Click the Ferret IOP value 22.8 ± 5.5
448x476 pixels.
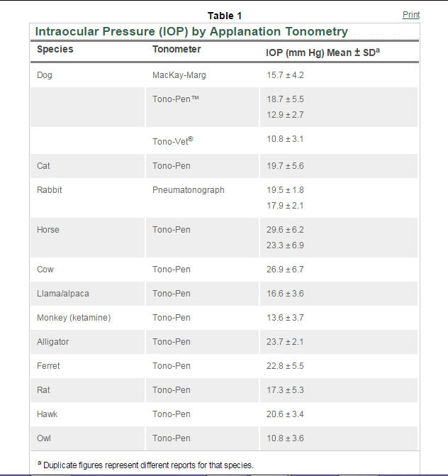(285, 366)
